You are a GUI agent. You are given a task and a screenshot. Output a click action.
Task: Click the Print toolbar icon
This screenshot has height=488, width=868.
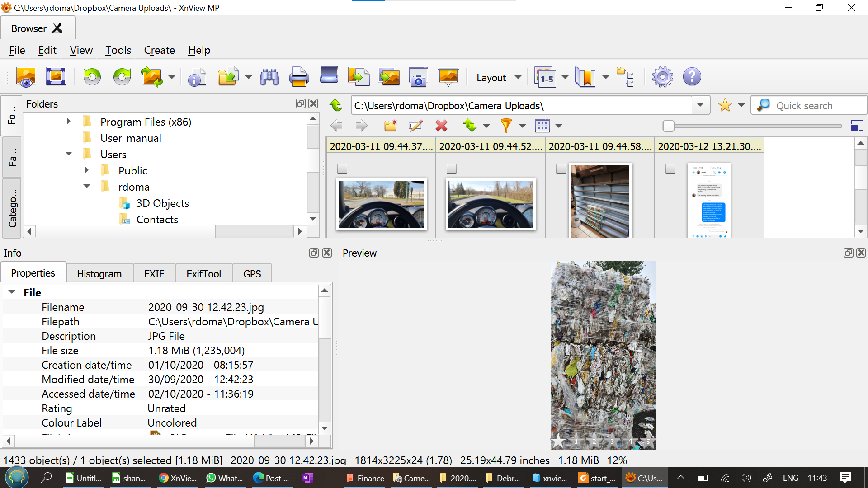[x=298, y=77]
